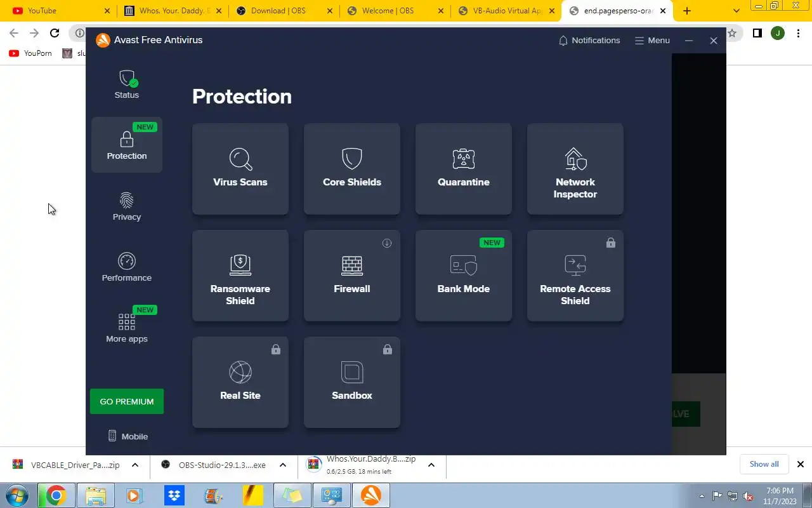This screenshot has height=508, width=812.
Task: Open Chrome tab search dropdown
Action: pos(736,11)
